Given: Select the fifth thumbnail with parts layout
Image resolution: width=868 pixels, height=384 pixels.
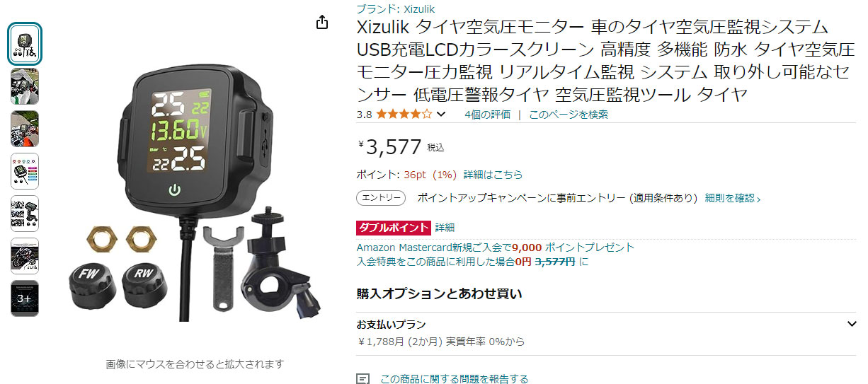Looking at the screenshot, I should click(25, 214).
